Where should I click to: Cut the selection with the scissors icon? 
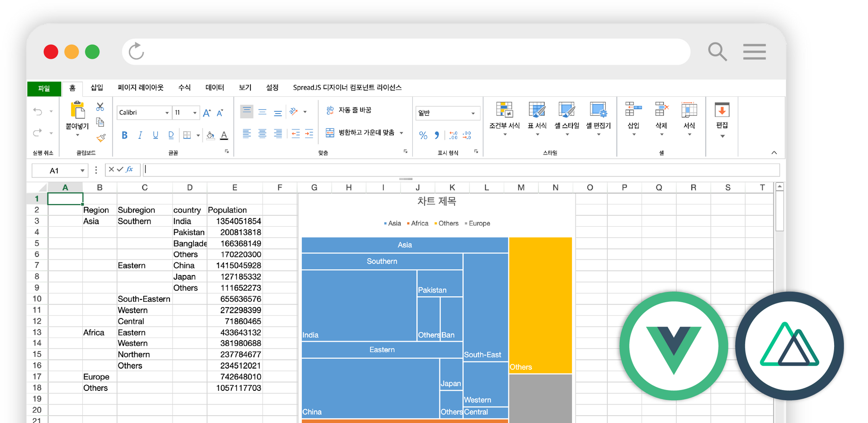(x=100, y=107)
